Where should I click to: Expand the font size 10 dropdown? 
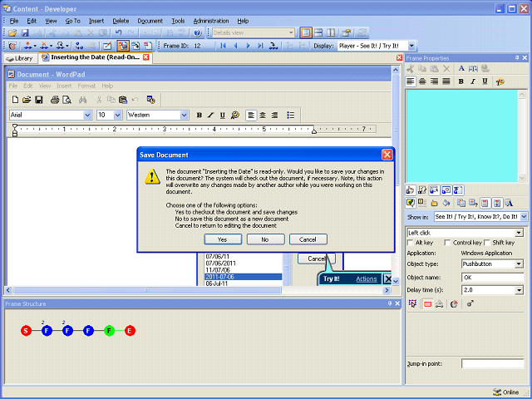point(118,115)
